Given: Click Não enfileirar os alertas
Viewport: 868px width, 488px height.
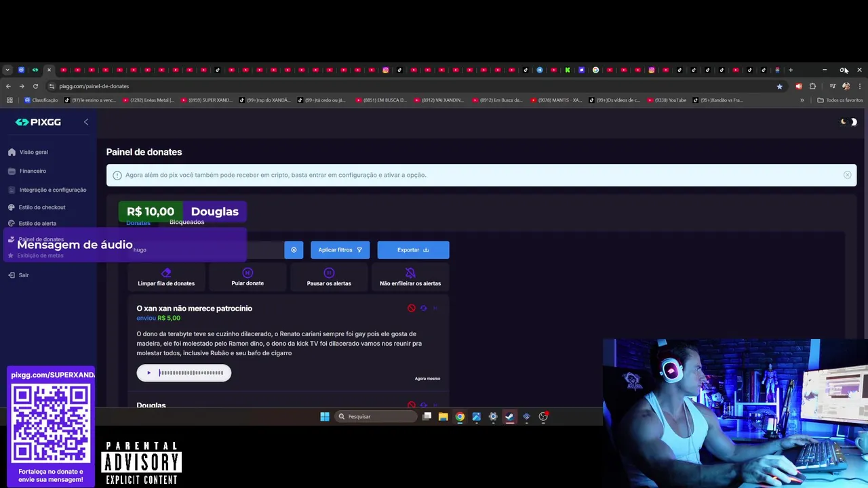Looking at the screenshot, I should [x=410, y=277].
